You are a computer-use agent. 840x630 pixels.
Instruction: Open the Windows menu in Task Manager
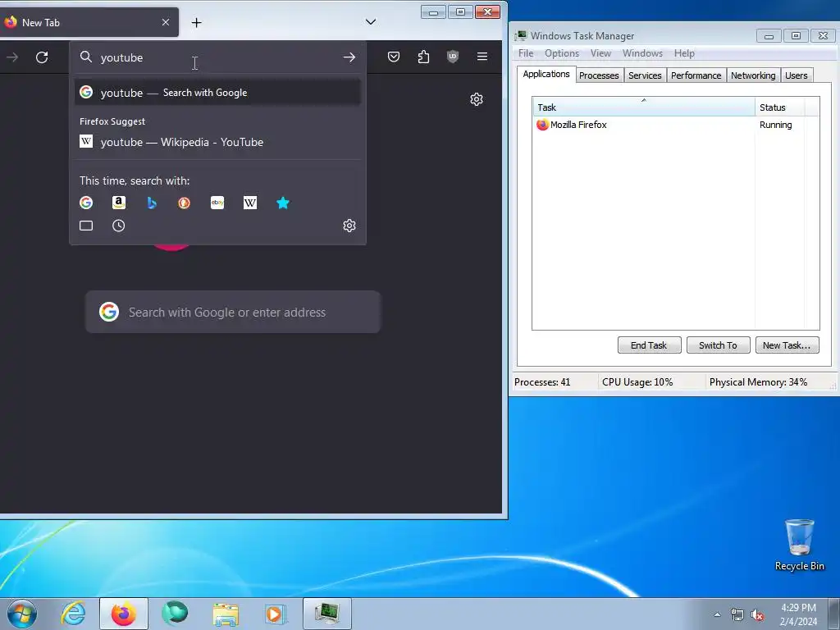(642, 53)
